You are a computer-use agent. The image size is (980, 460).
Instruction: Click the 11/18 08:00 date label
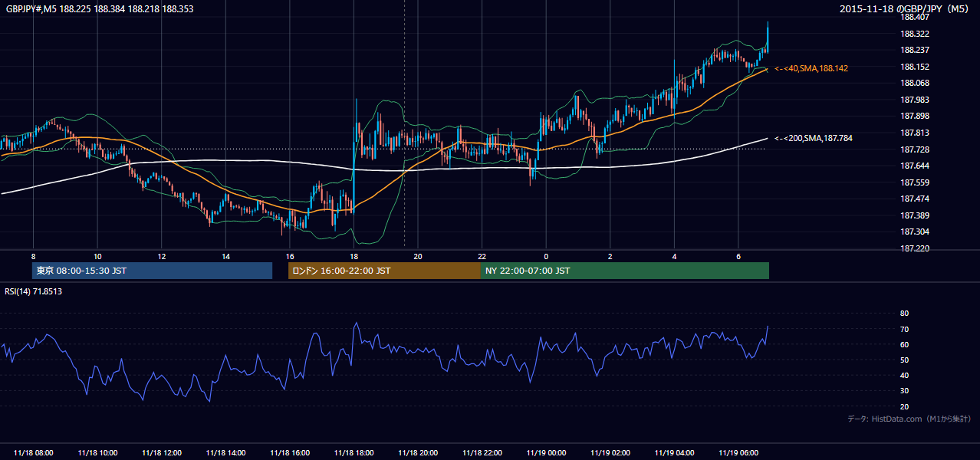34,453
